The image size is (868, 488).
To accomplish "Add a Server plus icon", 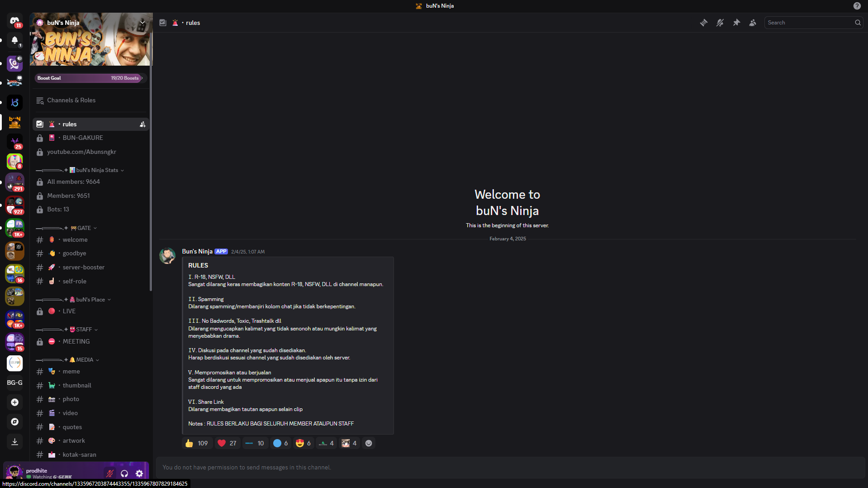I will tap(14, 402).
